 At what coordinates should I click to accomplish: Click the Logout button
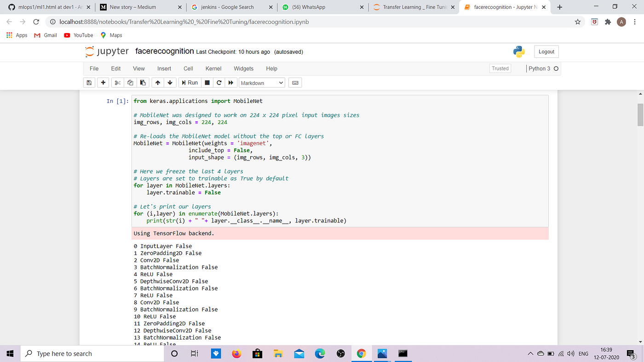(546, 51)
